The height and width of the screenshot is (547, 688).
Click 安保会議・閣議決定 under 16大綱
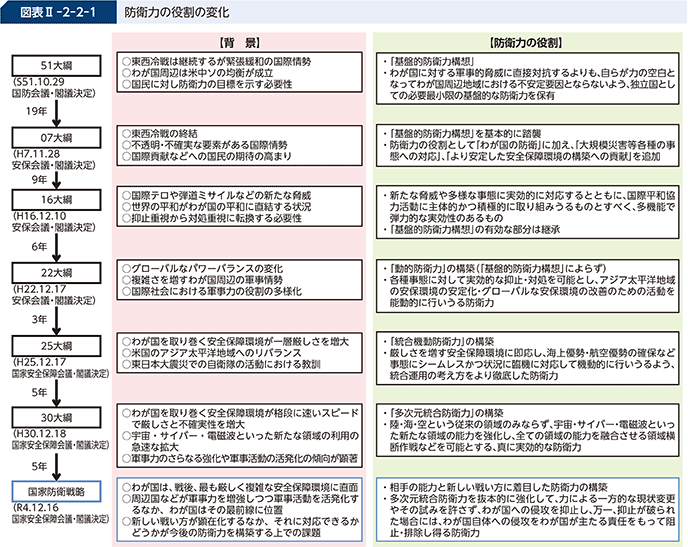[54, 227]
